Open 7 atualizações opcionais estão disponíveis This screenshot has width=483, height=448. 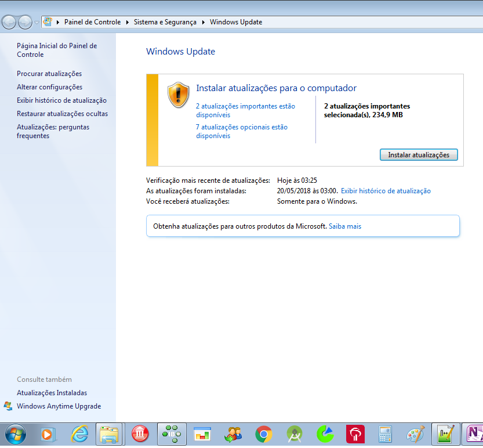pyautogui.click(x=242, y=131)
